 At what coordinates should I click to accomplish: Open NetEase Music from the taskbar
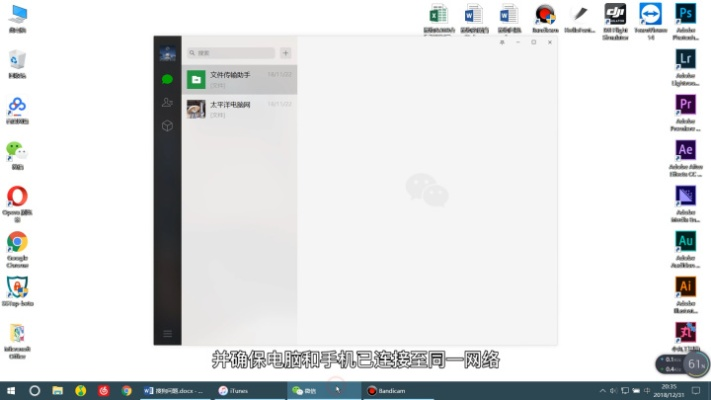[104, 390]
